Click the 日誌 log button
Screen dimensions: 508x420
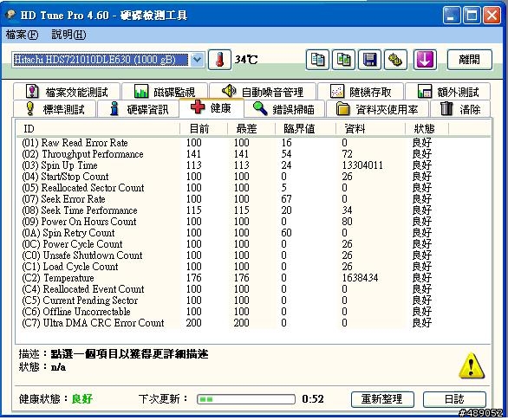(454, 399)
